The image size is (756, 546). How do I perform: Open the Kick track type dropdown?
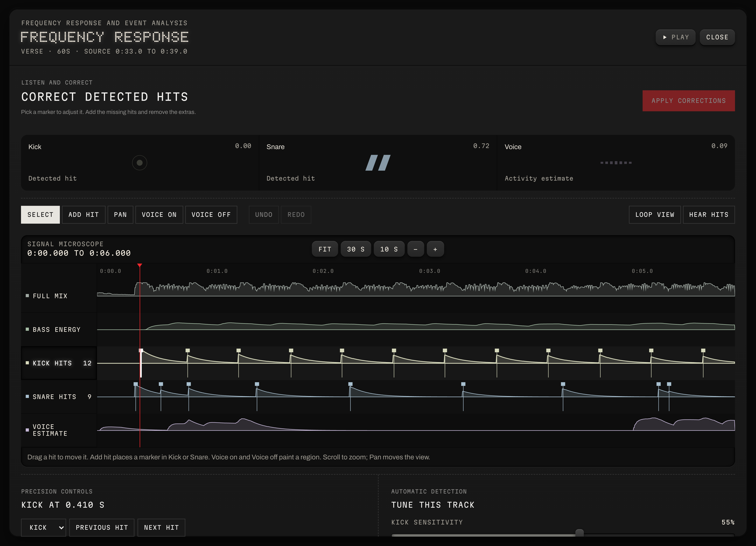pyautogui.click(x=43, y=528)
